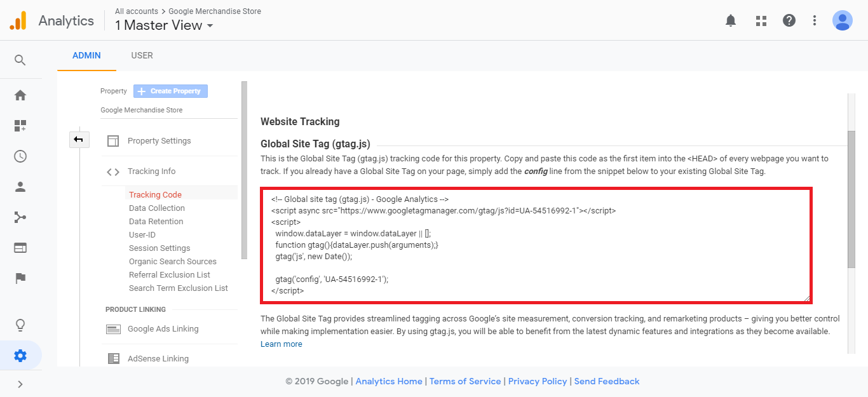Click the main content scrollbar thumb
The height and width of the screenshot is (397, 868).
tap(851, 200)
